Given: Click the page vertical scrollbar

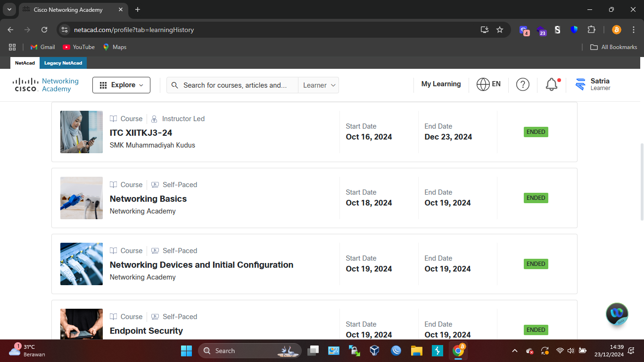Looking at the screenshot, I should [641, 181].
